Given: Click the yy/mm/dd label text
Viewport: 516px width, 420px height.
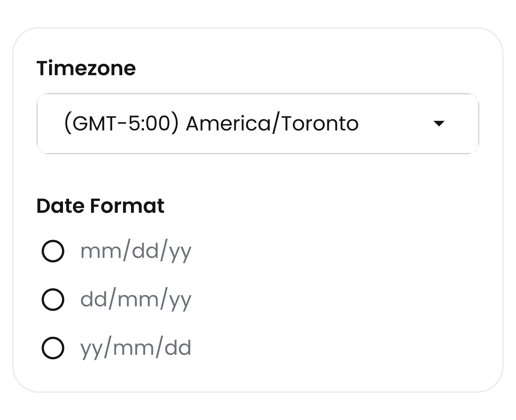Looking at the screenshot, I should 136,348.
